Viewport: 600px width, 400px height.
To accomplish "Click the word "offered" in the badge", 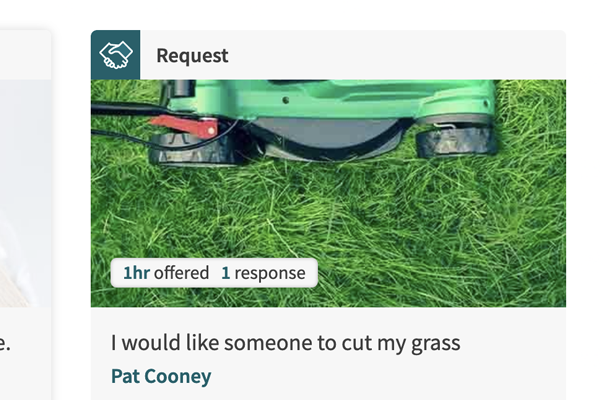I will click(181, 273).
